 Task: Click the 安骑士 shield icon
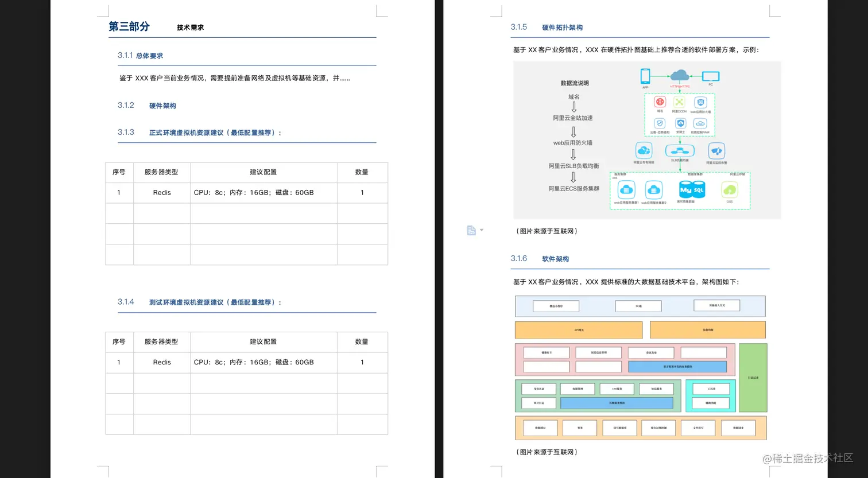pos(680,123)
